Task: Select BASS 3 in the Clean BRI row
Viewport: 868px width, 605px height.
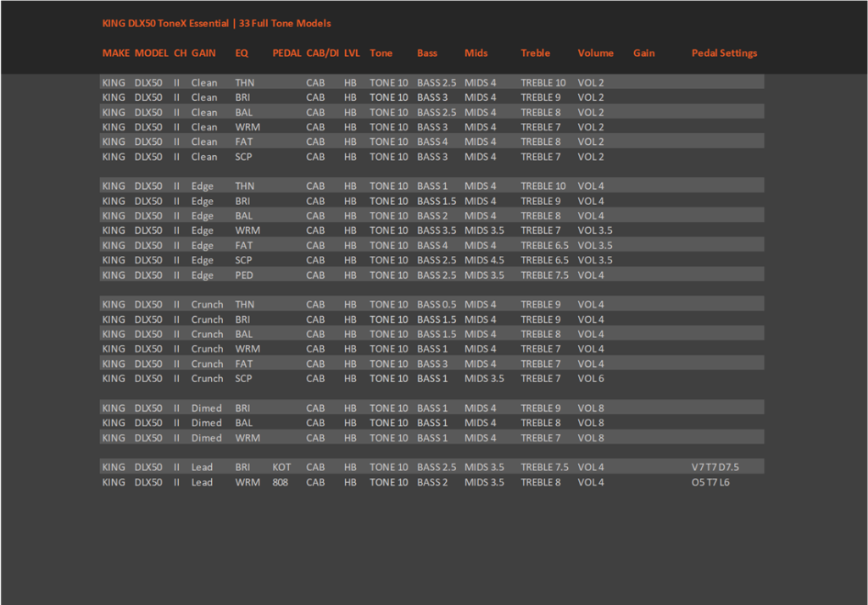Action: (431, 97)
